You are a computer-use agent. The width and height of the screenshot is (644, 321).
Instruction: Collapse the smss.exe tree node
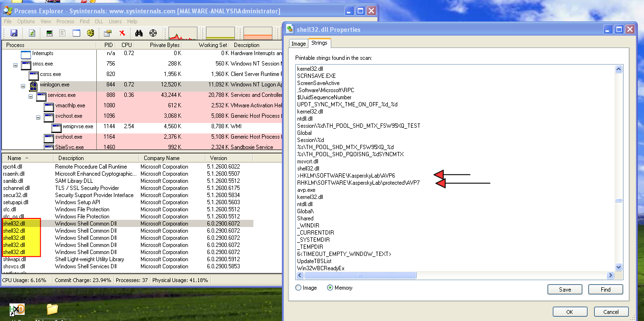15,65
